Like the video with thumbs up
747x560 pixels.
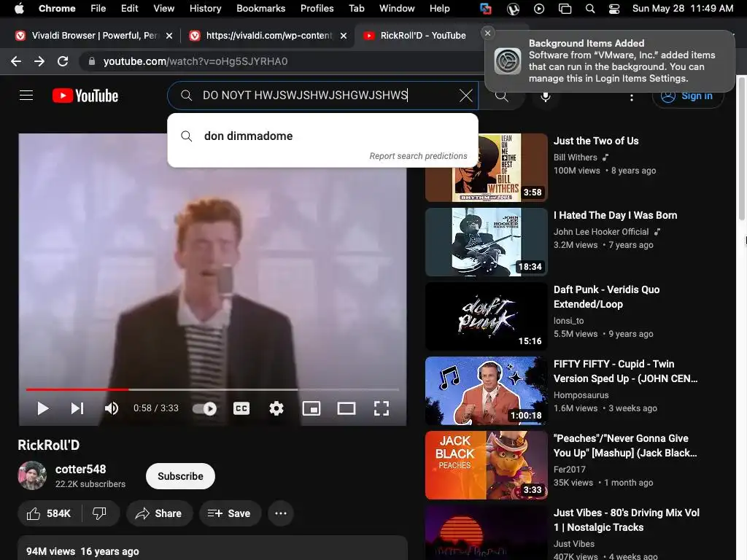[49, 513]
